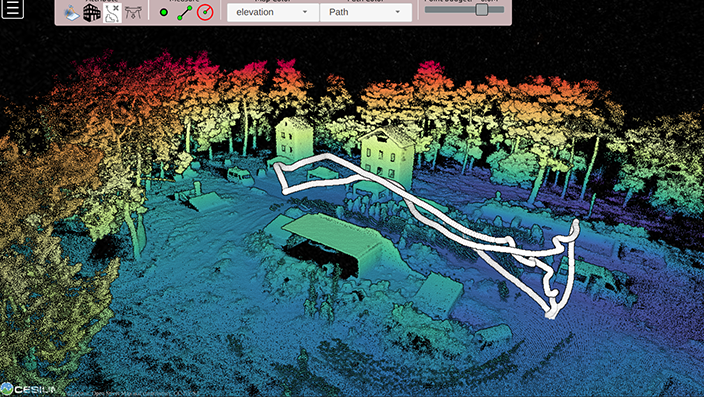The width and height of the screenshot is (705, 397).
Task: Open the hamburger menu
Action: (12, 8)
